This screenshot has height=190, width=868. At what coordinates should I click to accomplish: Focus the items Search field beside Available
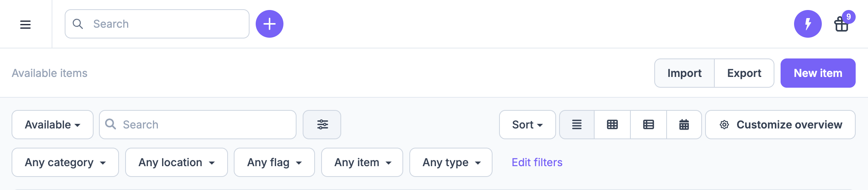click(198, 125)
